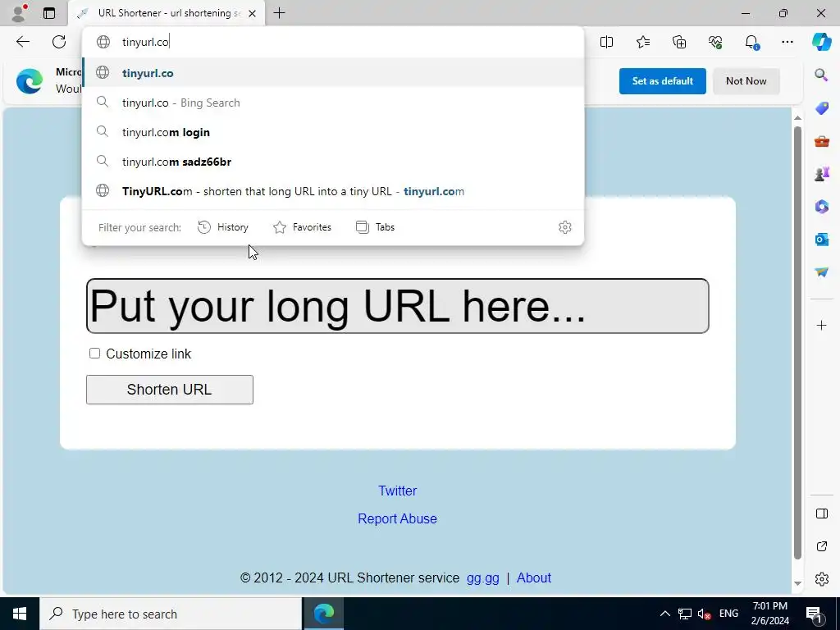Viewport: 840px width, 630px height.
Task: Open the tab actions menu icon
Action: point(49,13)
